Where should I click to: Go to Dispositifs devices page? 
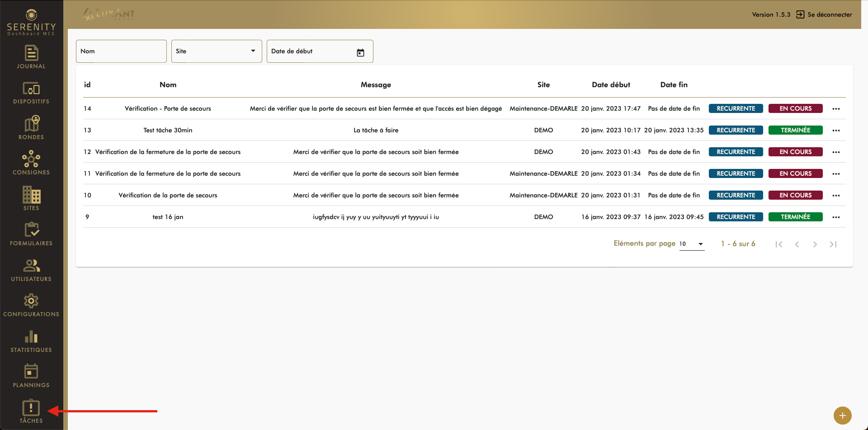31,93
